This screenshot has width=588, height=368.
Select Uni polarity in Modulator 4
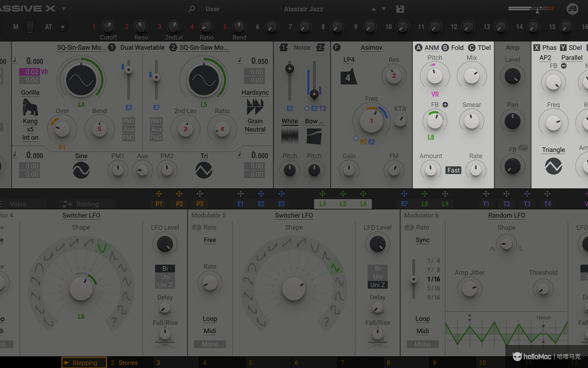point(165,277)
